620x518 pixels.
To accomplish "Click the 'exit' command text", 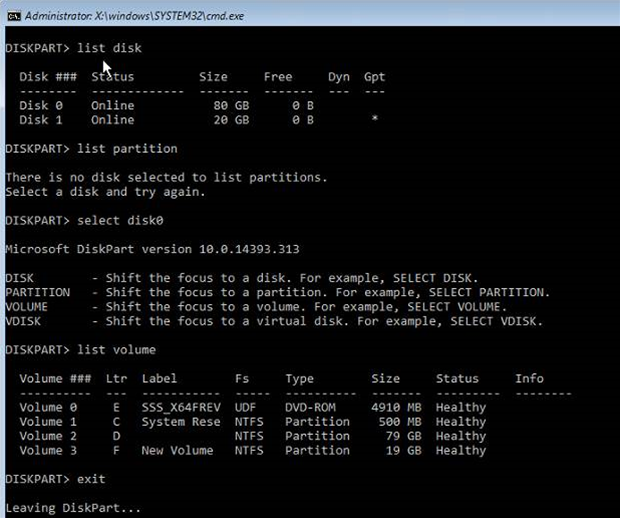I will 91,479.
